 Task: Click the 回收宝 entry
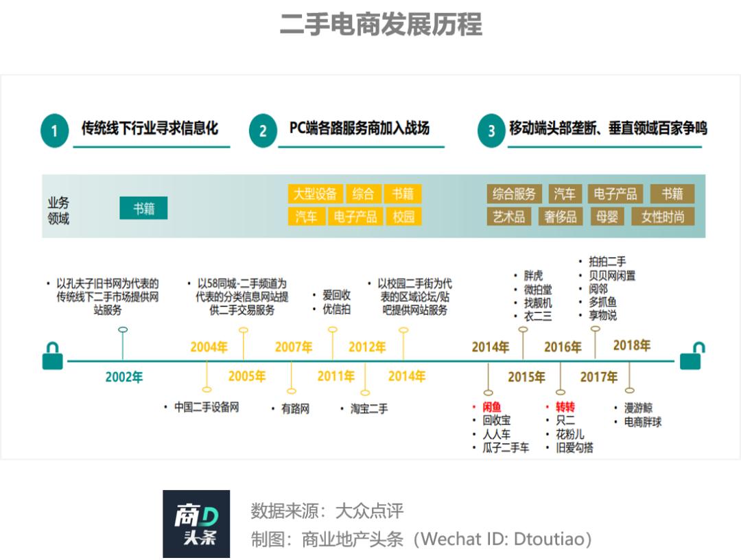497,420
